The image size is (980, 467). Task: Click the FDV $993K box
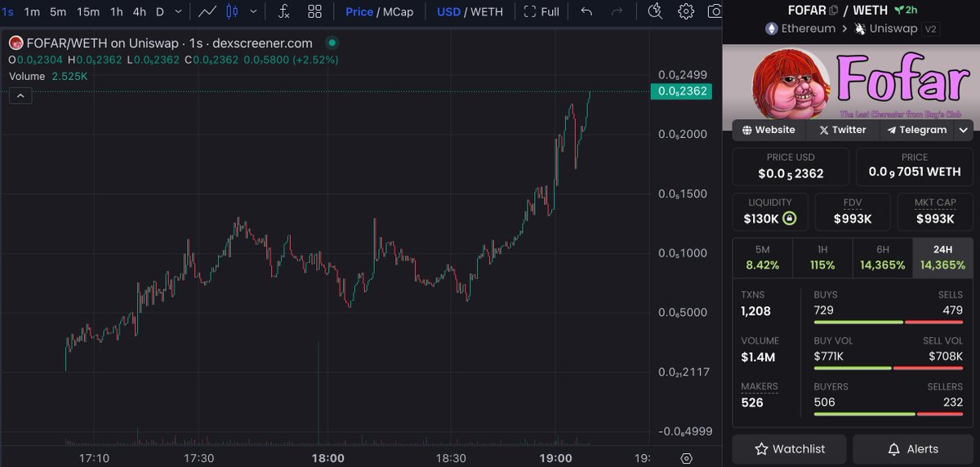[852, 212]
